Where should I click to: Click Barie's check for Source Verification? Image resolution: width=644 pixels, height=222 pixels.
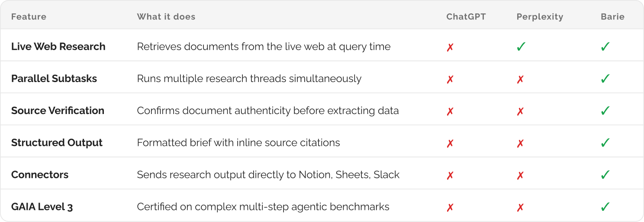[x=605, y=111]
